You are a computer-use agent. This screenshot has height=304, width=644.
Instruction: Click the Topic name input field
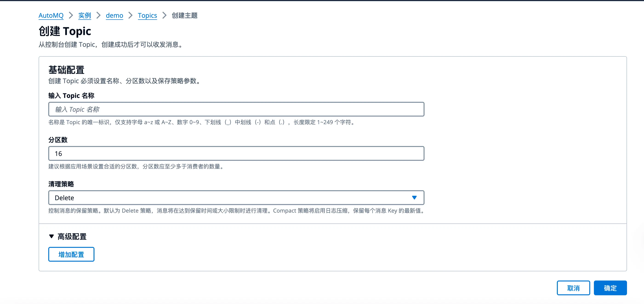pos(236,109)
